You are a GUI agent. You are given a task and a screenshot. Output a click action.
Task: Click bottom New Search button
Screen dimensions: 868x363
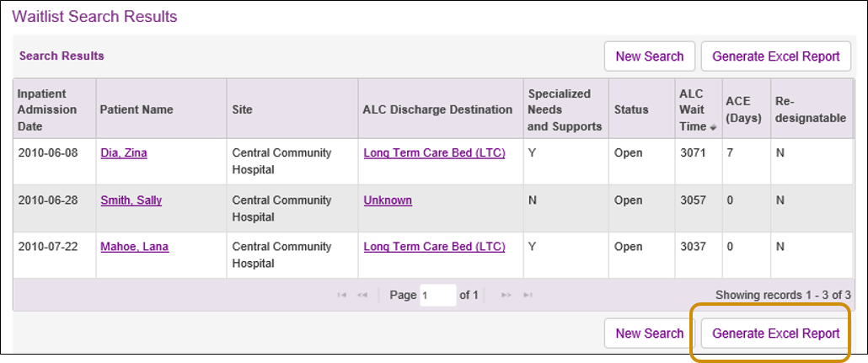tap(649, 334)
